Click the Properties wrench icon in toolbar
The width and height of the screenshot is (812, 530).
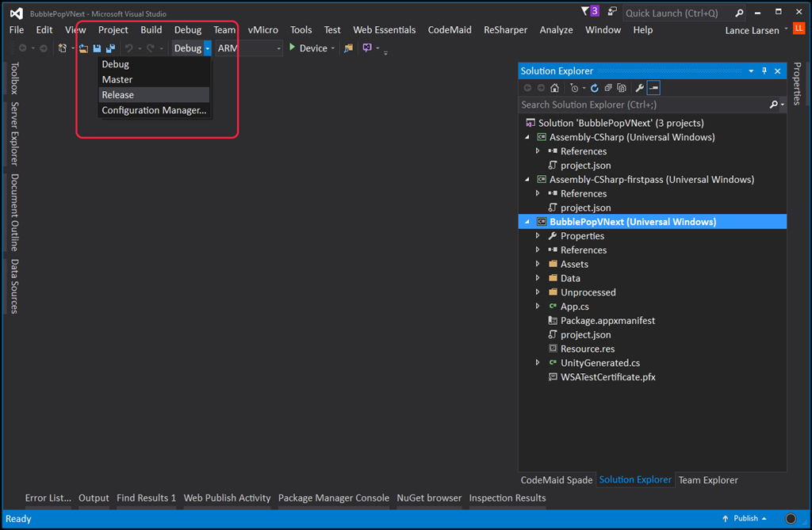(640, 88)
